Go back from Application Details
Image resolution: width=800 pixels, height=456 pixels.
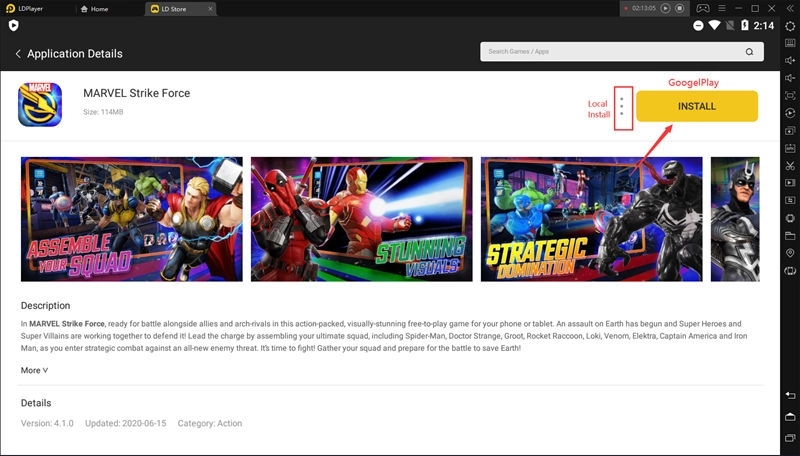pyautogui.click(x=18, y=53)
